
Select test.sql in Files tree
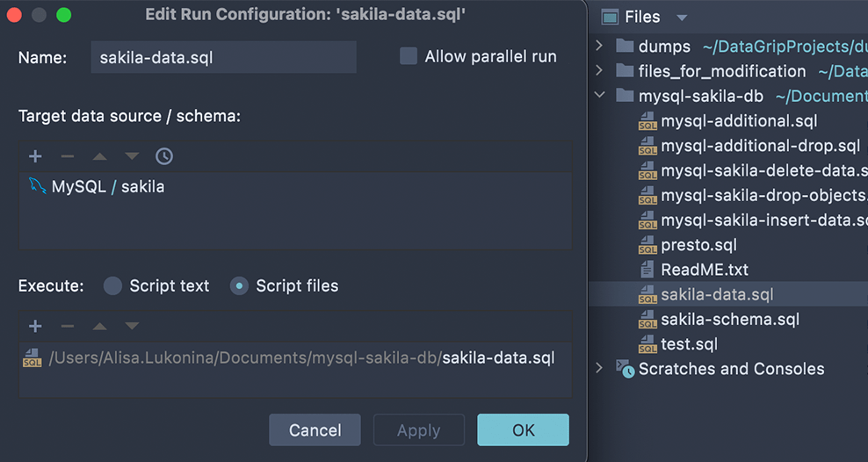point(689,344)
